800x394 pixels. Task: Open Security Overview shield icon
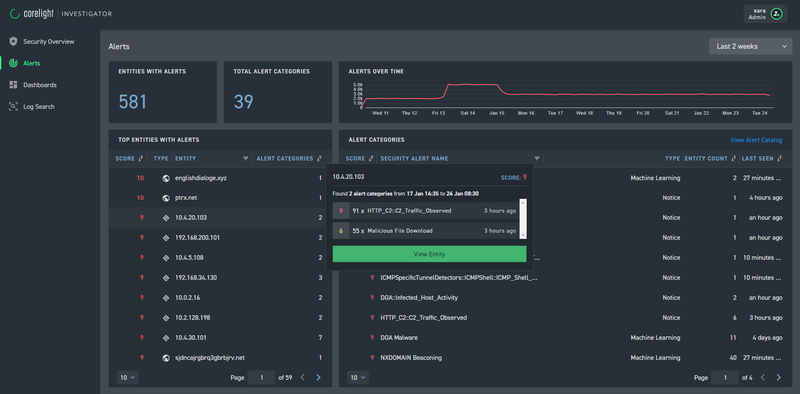tap(13, 41)
